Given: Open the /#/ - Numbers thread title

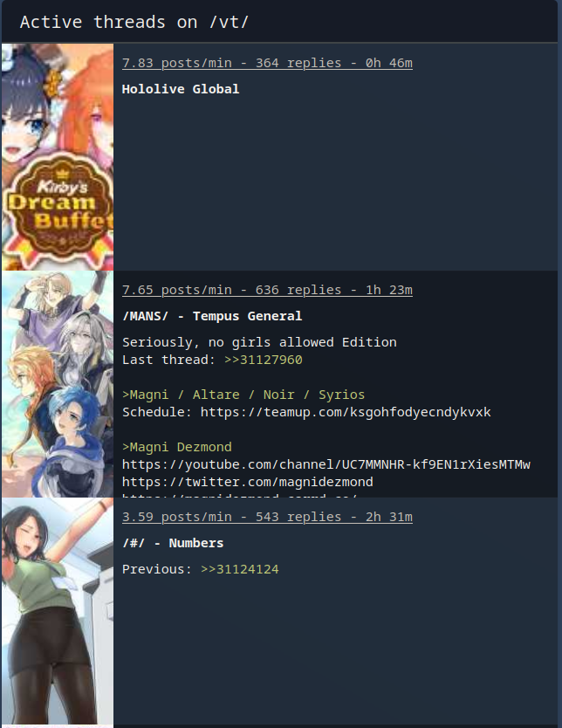Looking at the screenshot, I should 173,543.
